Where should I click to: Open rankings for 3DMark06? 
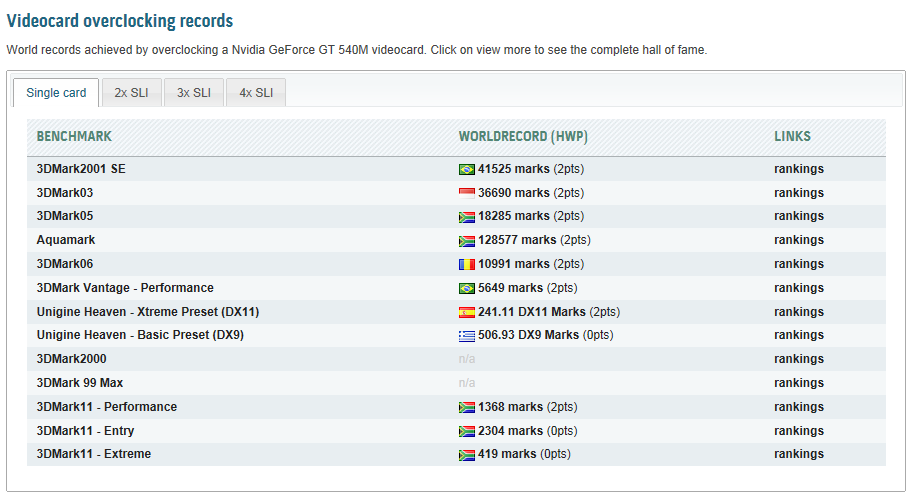799,263
